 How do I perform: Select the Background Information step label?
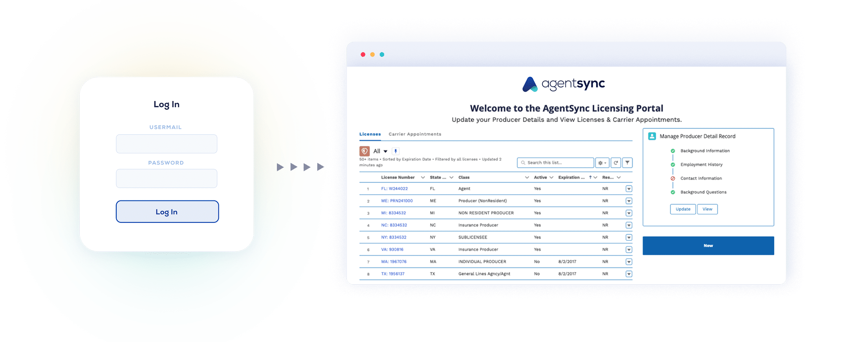click(x=705, y=151)
